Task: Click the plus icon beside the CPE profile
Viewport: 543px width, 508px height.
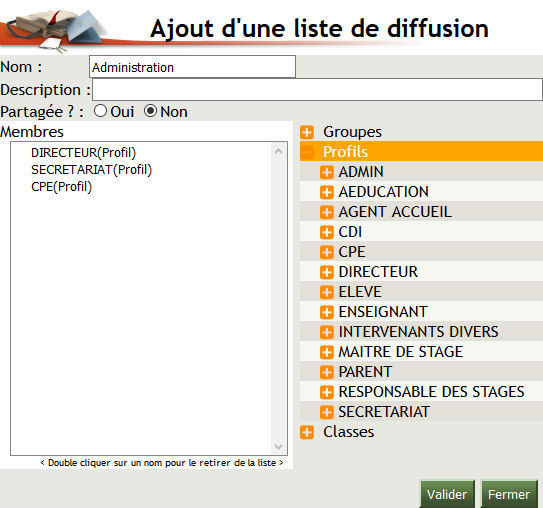Action: click(327, 252)
